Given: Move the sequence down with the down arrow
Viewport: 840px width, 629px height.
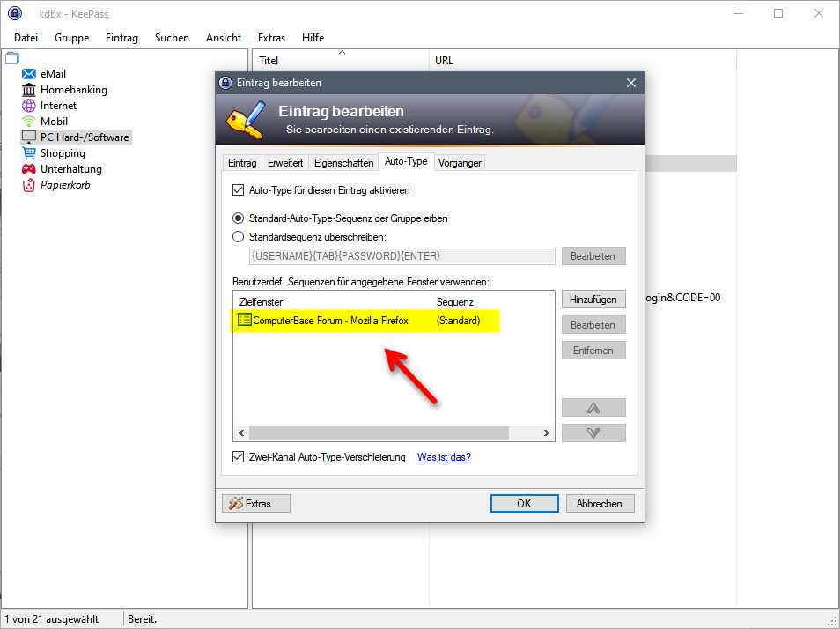Looking at the screenshot, I should 593,433.
